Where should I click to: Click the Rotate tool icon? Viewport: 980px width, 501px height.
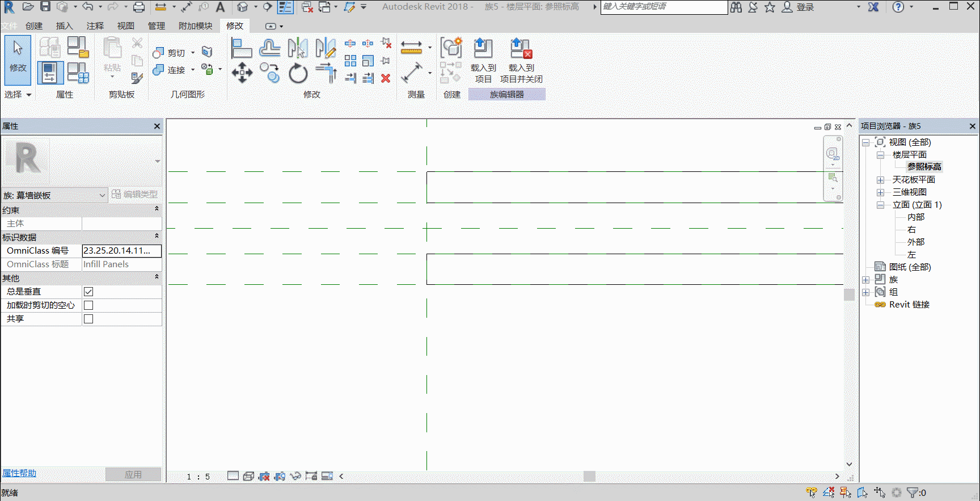pos(298,73)
